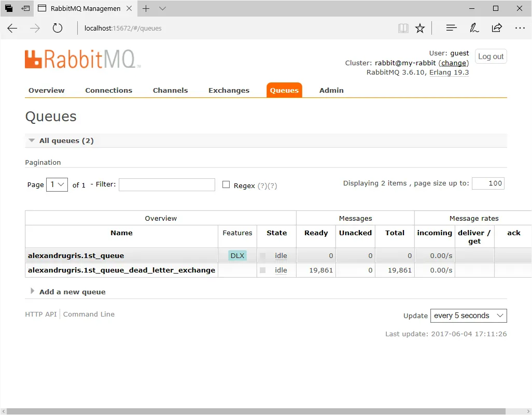The height and width of the screenshot is (415, 532).
Task: Open the HTTP API link
Action: pos(41,314)
